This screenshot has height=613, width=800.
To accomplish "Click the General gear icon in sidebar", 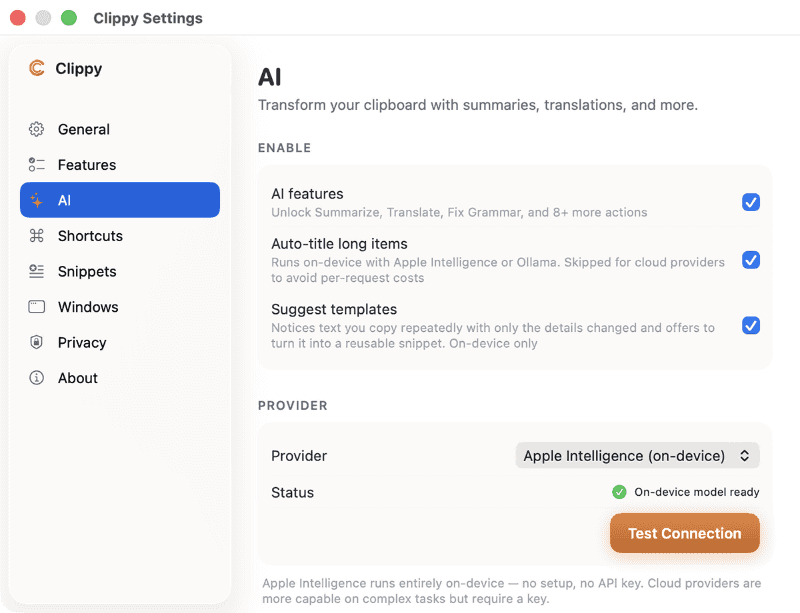I will [x=36, y=129].
